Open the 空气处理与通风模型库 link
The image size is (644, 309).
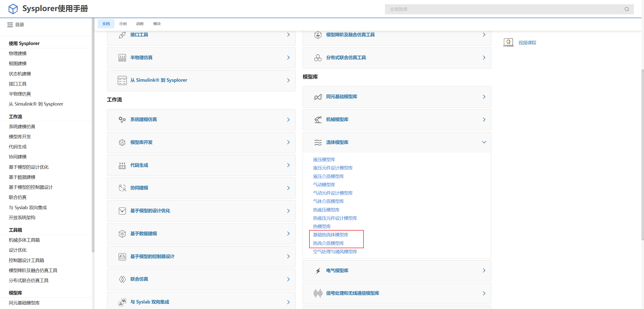click(335, 252)
